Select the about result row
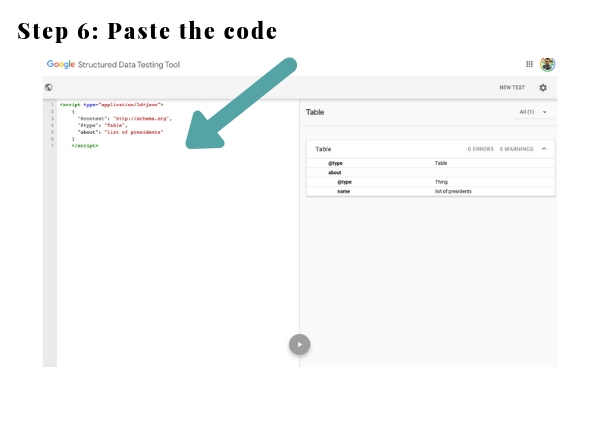Image resolution: width=600 pixels, height=425 pixels. click(x=430, y=173)
